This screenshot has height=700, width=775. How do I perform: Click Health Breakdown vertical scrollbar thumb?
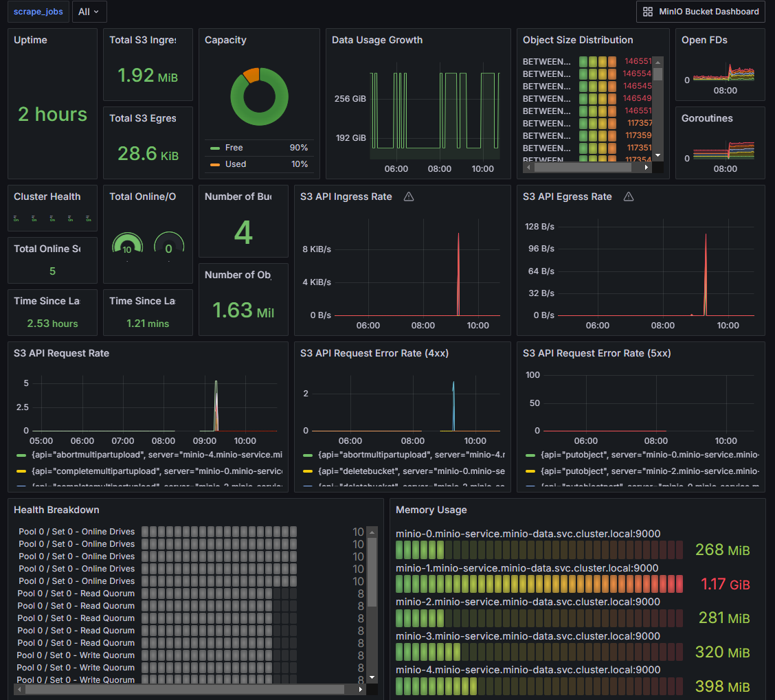click(372, 572)
